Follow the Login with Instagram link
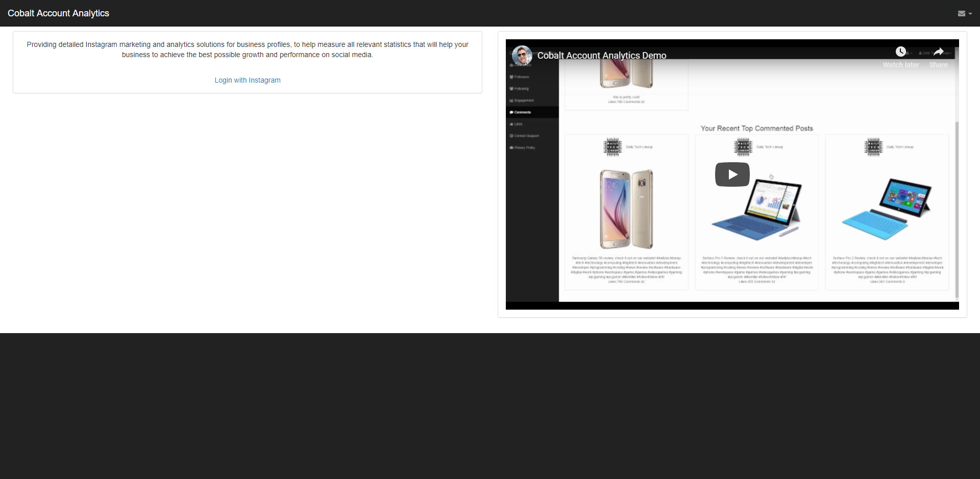The height and width of the screenshot is (479, 980). point(248,80)
